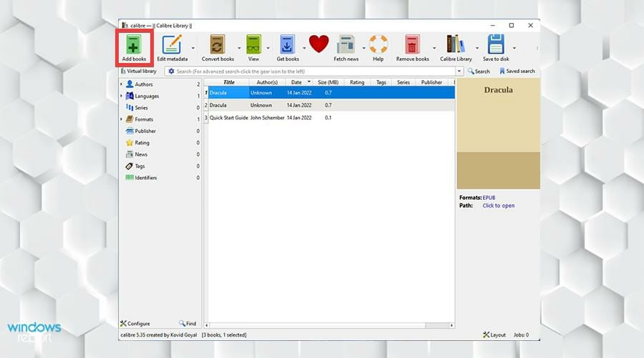Click the selected Dracula title cell
This screenshot has height=358, width=644.
point(229,93)
